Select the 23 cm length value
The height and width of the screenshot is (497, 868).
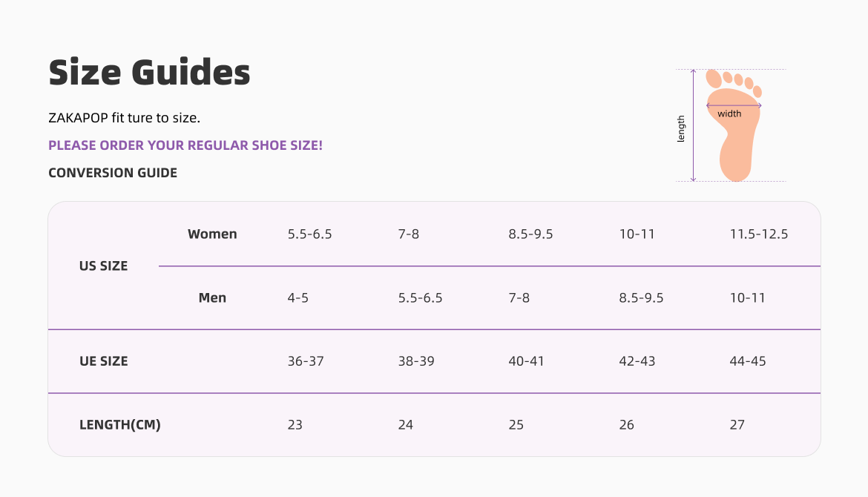coord(295,425)
